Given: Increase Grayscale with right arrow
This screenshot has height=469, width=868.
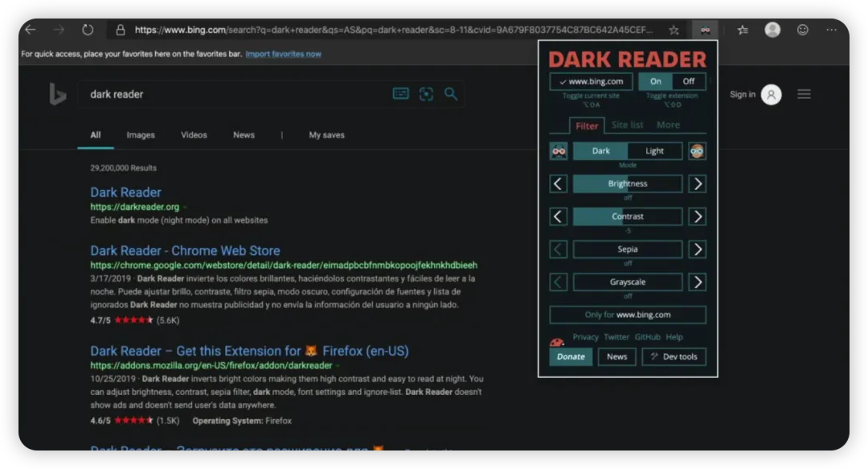Looking at the screenshot, I should coord(698,282).
